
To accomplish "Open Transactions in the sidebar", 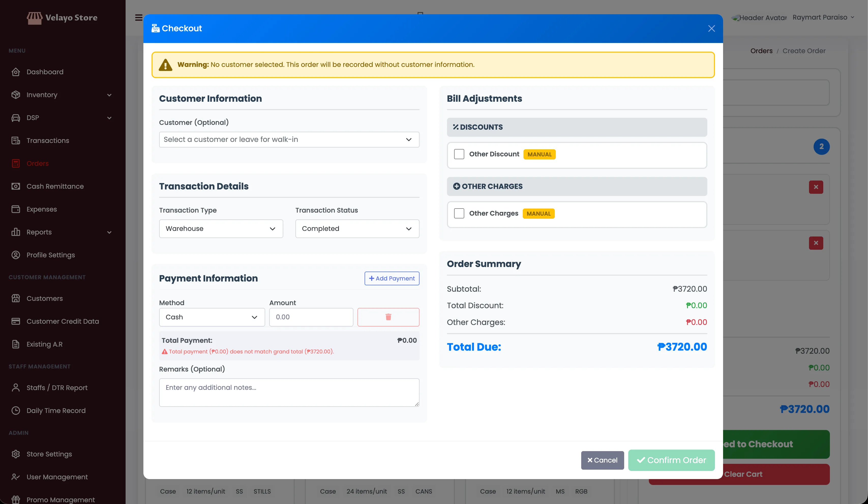I will [x=48, y=141].
